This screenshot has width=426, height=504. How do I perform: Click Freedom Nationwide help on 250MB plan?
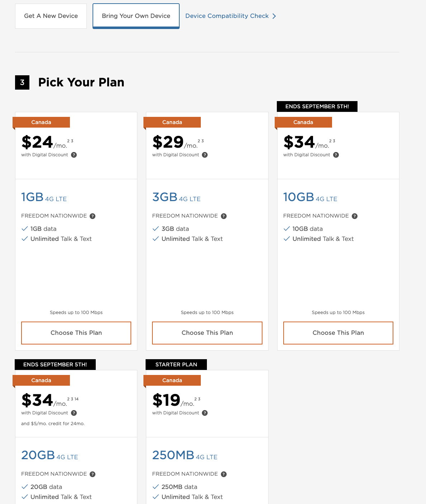[x=224, y=474]
